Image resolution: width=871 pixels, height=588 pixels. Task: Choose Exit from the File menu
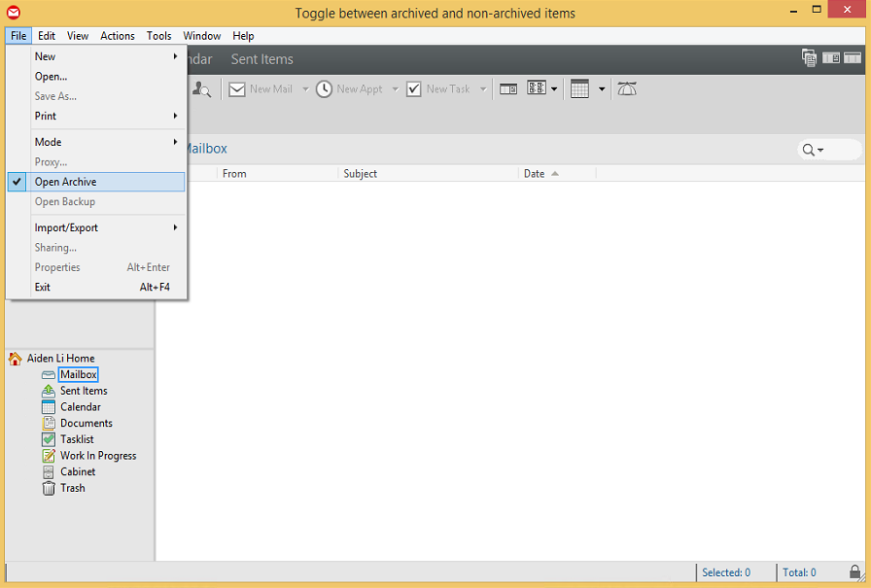[43, 287]
